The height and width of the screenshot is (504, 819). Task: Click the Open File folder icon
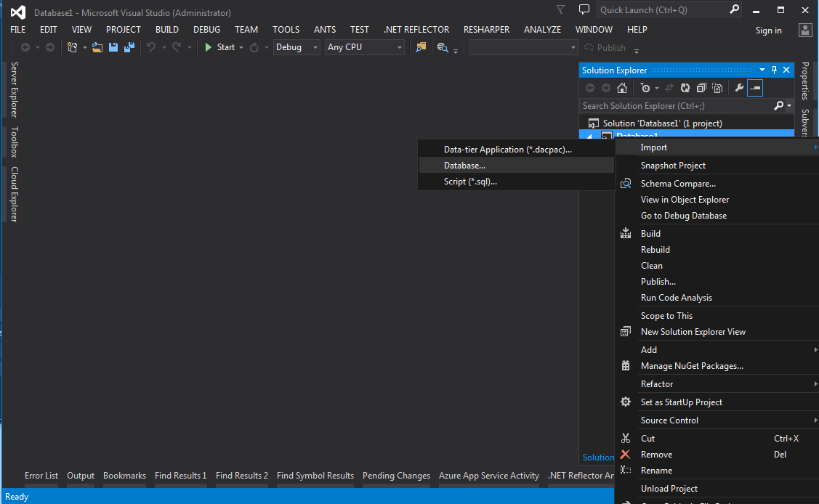tap(97, 47)
